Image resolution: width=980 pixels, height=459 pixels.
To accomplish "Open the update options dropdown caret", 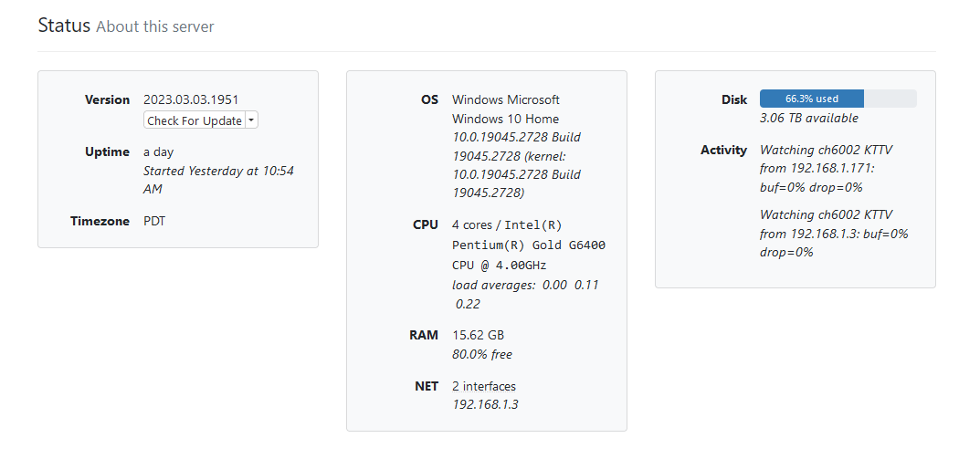I will point(251,120).
